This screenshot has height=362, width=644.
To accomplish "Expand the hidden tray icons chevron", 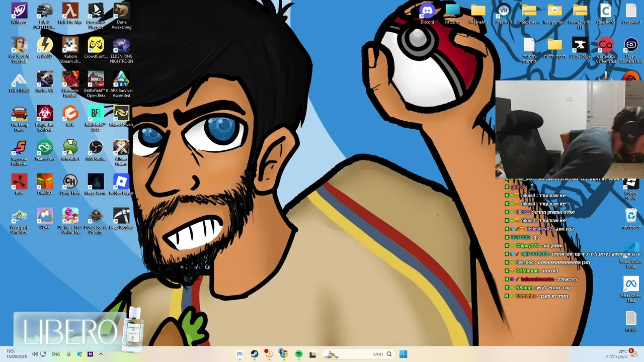I will [x=101, y=354].
